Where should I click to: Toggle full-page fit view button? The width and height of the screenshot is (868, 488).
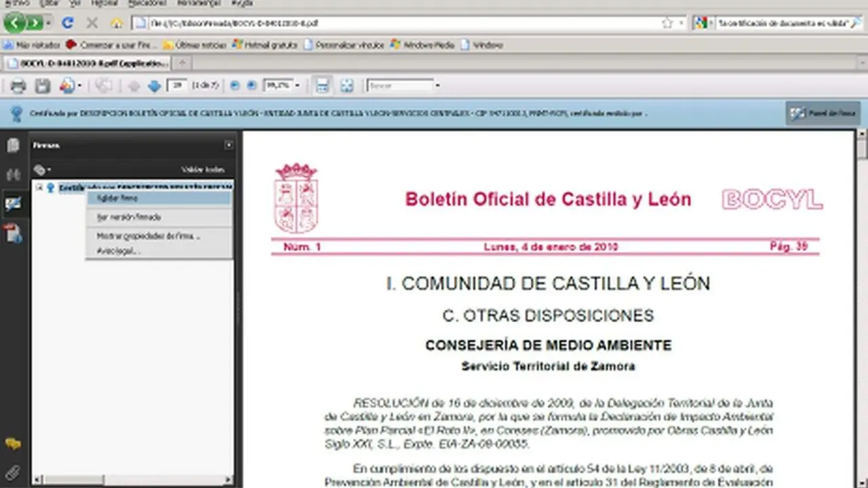click(x=347, y=85)
